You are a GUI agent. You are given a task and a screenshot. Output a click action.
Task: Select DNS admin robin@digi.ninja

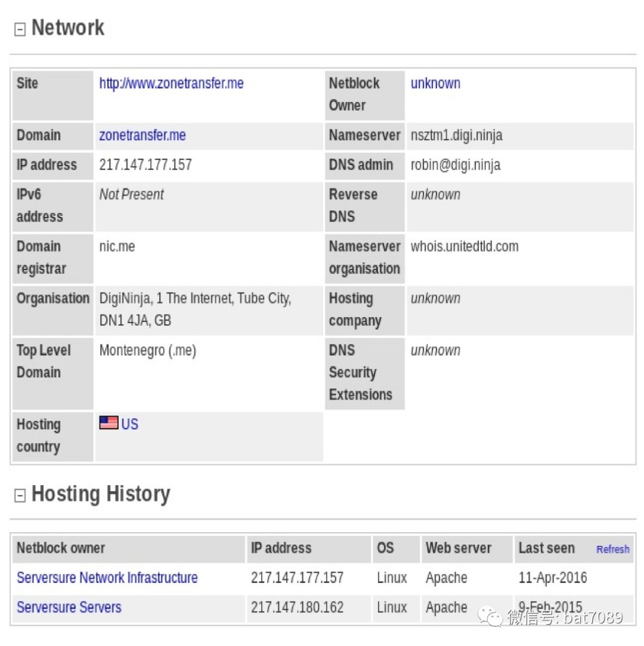pyautogui.click(x=456, y=165)
